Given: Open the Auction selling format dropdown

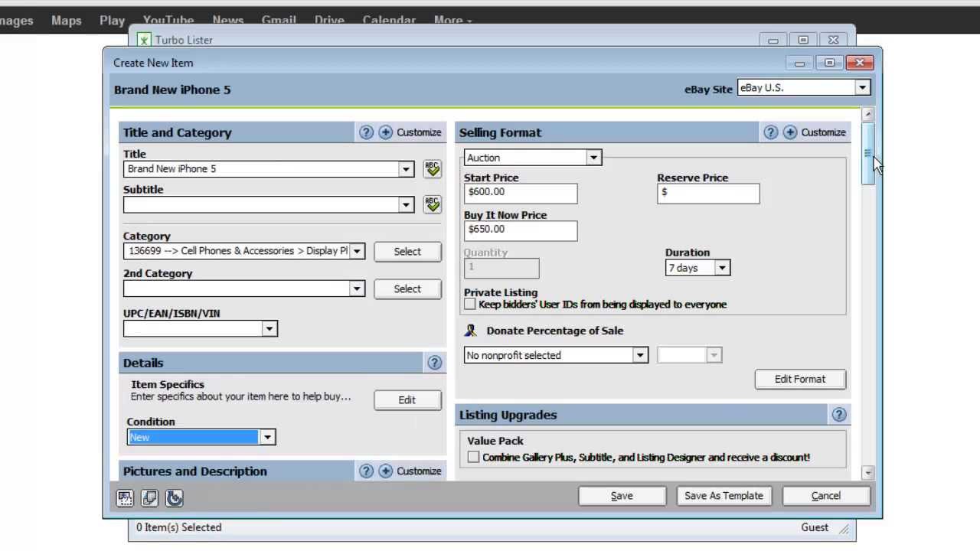Looking at the screenshot, I should 593,158.
